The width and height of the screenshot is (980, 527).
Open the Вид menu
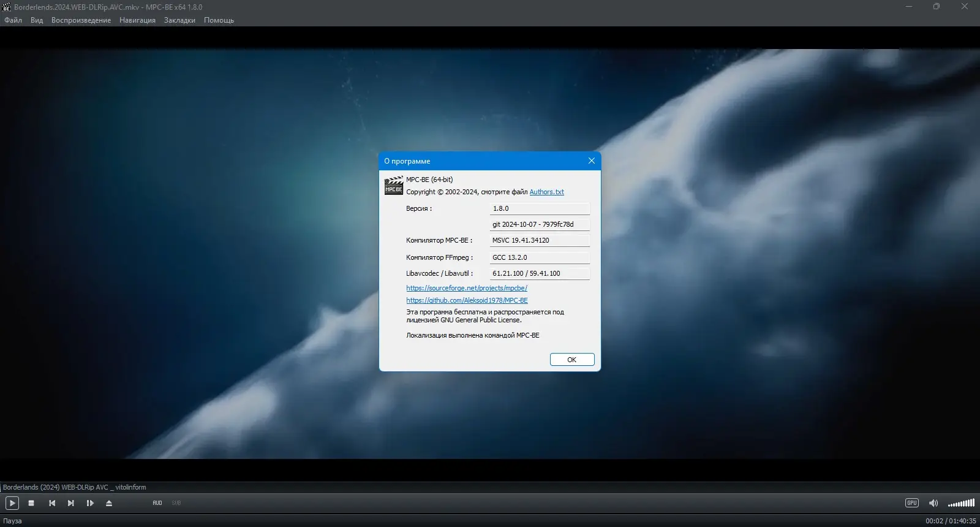37,20
